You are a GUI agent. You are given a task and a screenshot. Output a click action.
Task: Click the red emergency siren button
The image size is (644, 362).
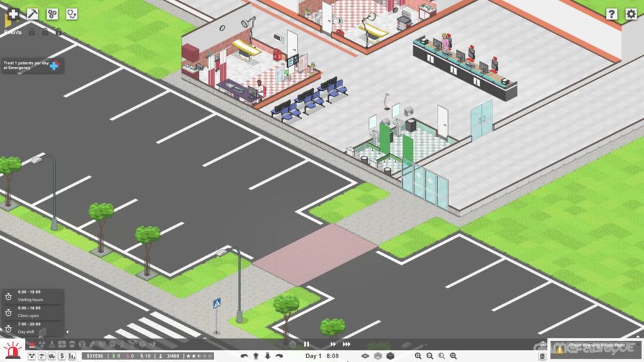(12, 351)
